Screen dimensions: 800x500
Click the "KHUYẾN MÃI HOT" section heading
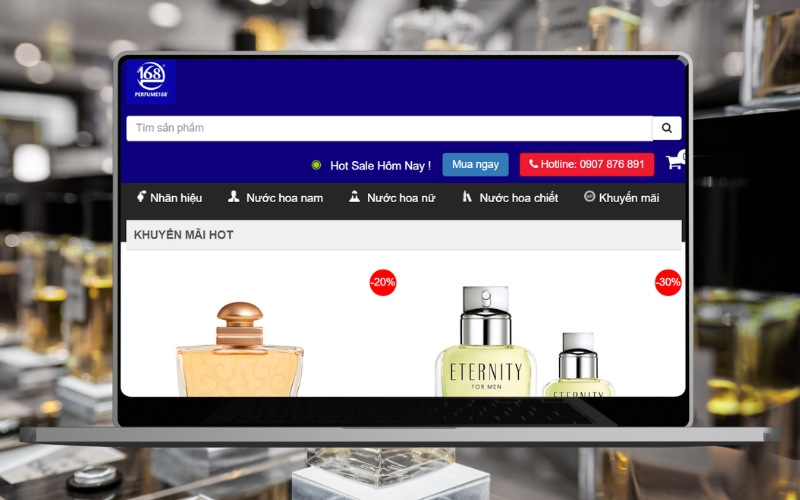point(184,235)
